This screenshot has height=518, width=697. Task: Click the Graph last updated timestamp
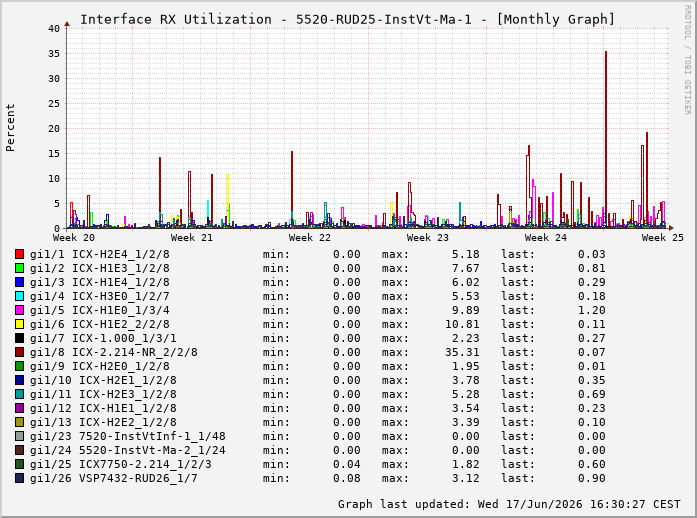509,504
